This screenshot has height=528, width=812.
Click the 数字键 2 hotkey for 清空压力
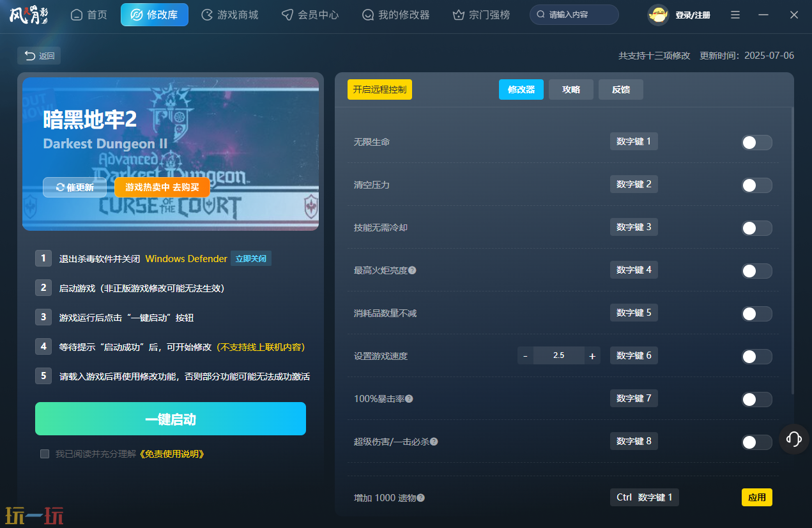tap(634, 184)
